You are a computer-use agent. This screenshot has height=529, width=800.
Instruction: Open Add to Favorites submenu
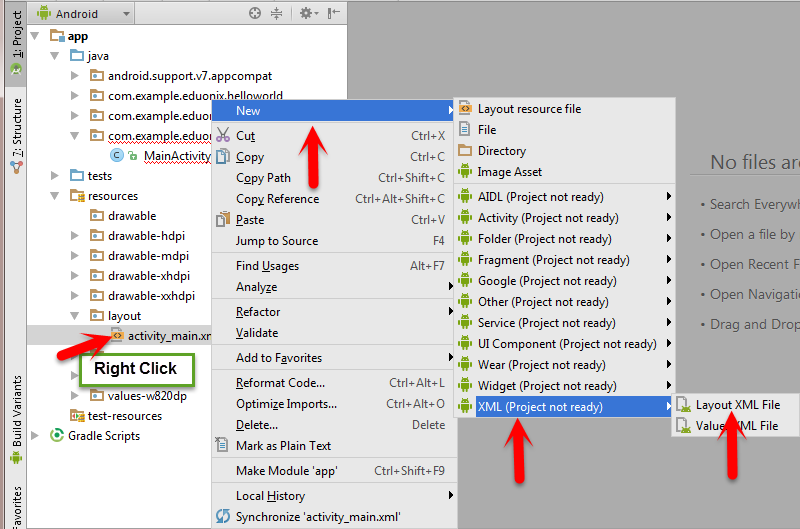[x=333, y=358]
